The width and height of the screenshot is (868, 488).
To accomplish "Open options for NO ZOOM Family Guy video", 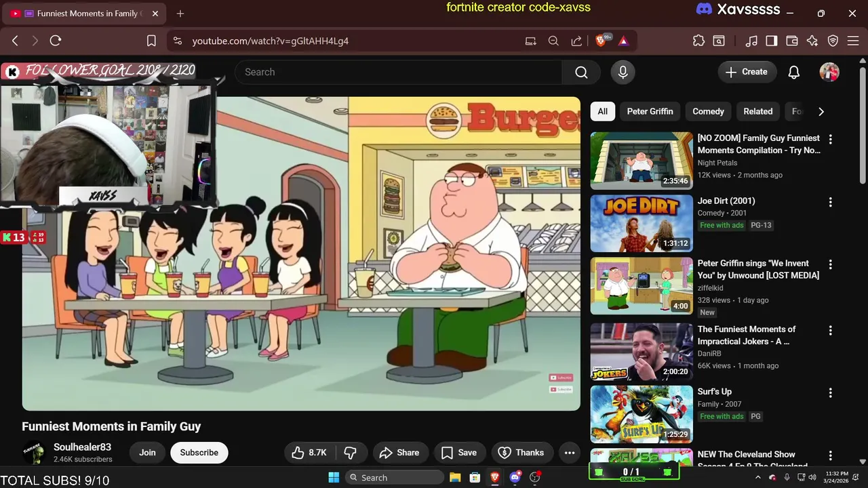I will (x=830, y=139).
